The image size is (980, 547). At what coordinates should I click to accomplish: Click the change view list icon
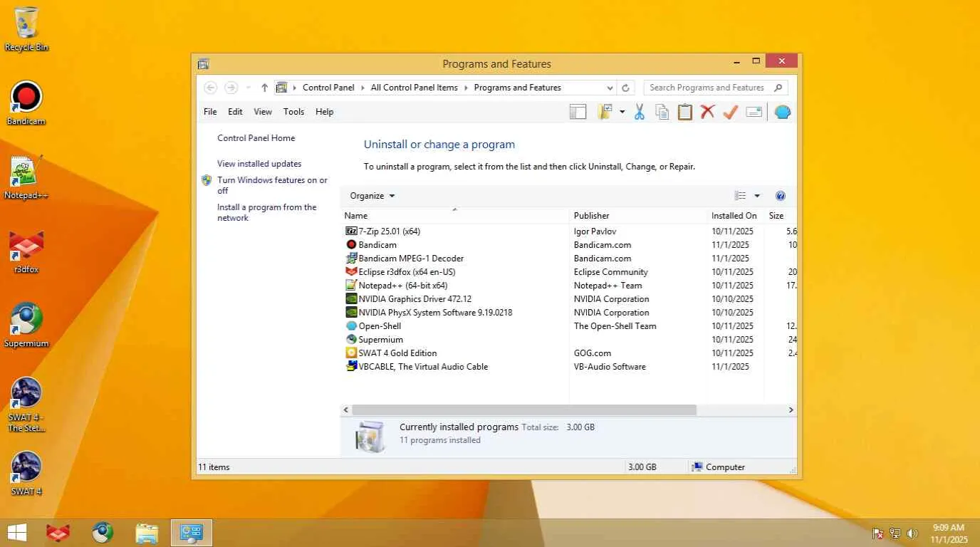[x=741, y=196]
